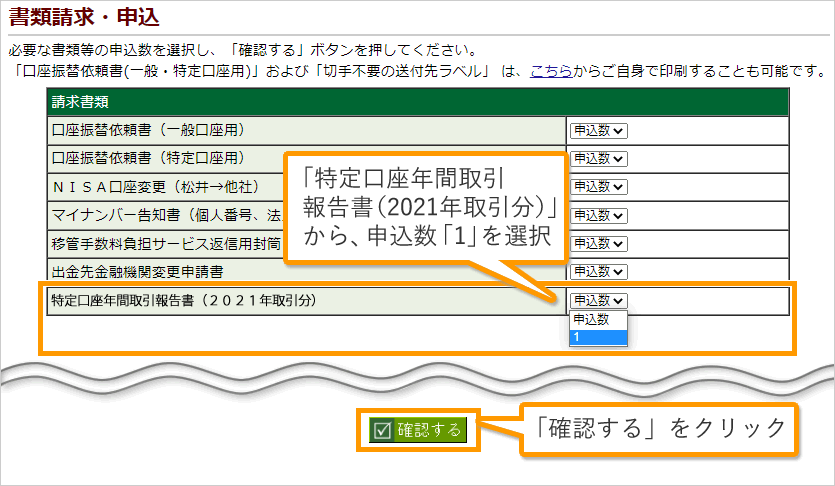The image size is (835, 486).
Task: Expand 申込数 dropdown for 移管手数料負担サービス row
Action: click(x=598, y=242)
